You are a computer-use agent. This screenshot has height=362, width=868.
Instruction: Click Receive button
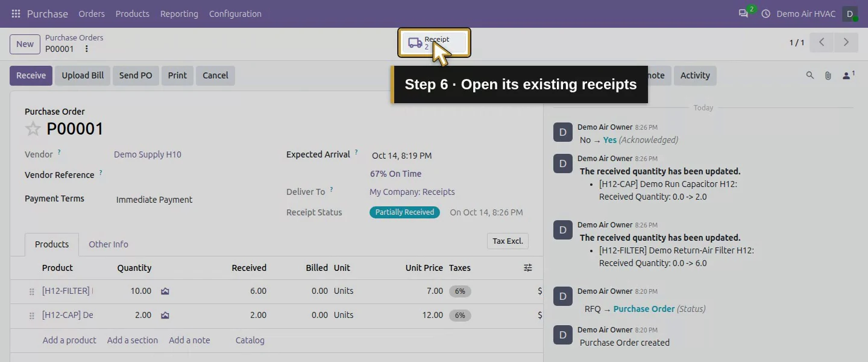click(x=31, y=75)
